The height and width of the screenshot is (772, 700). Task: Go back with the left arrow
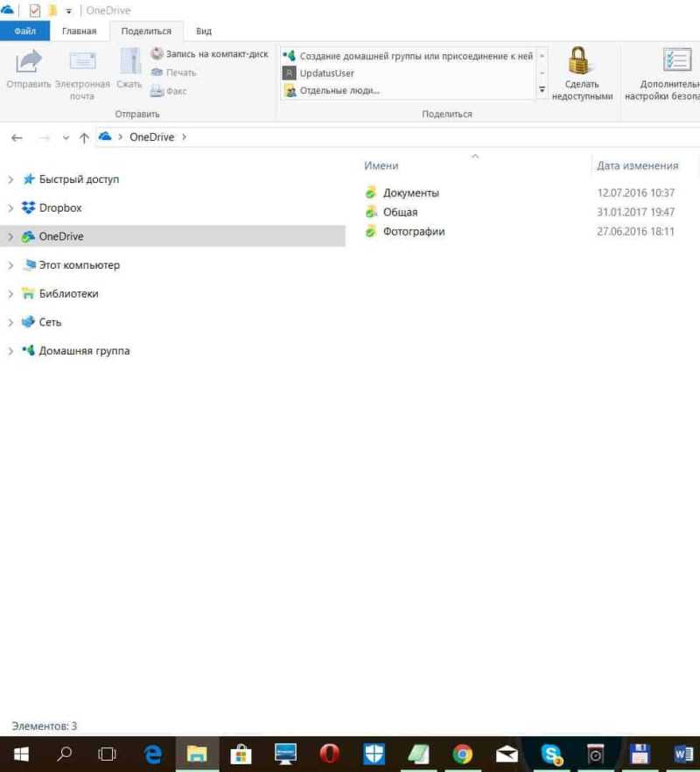pos(17,138)
